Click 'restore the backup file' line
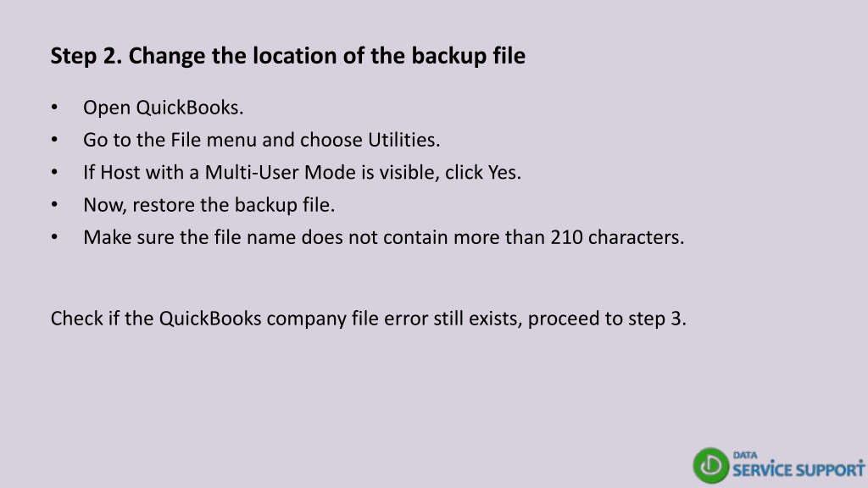868x488 pixels. (x=231, y=205)
